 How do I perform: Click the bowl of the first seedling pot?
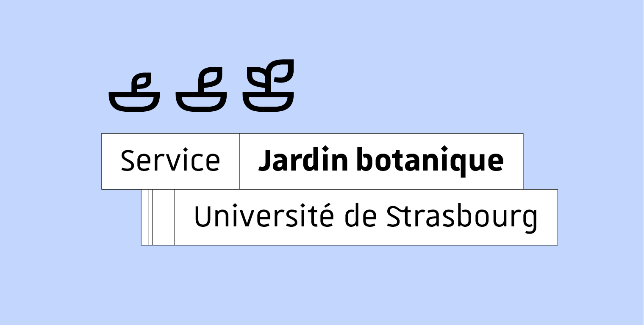[x=134, y=102]
